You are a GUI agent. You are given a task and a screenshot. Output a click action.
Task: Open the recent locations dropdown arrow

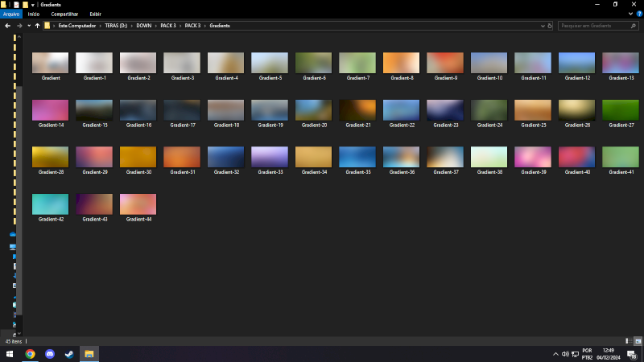[28, 26]
